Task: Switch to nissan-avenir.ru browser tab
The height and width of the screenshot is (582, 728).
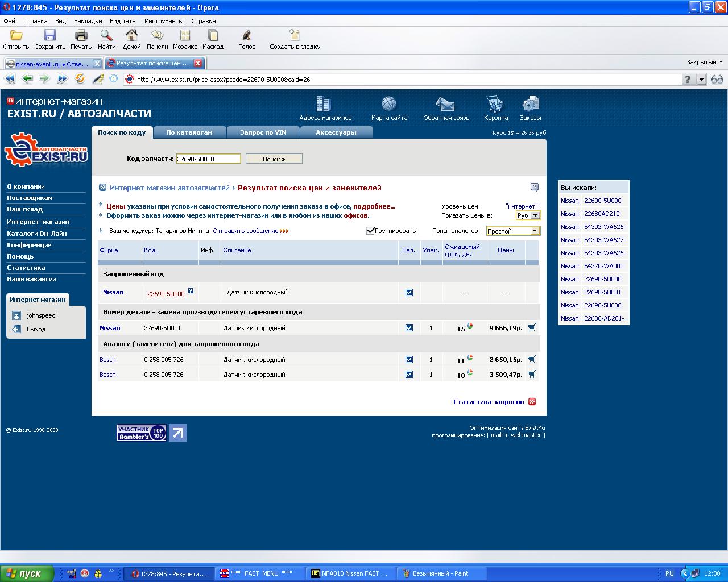Action: (53, 64)
